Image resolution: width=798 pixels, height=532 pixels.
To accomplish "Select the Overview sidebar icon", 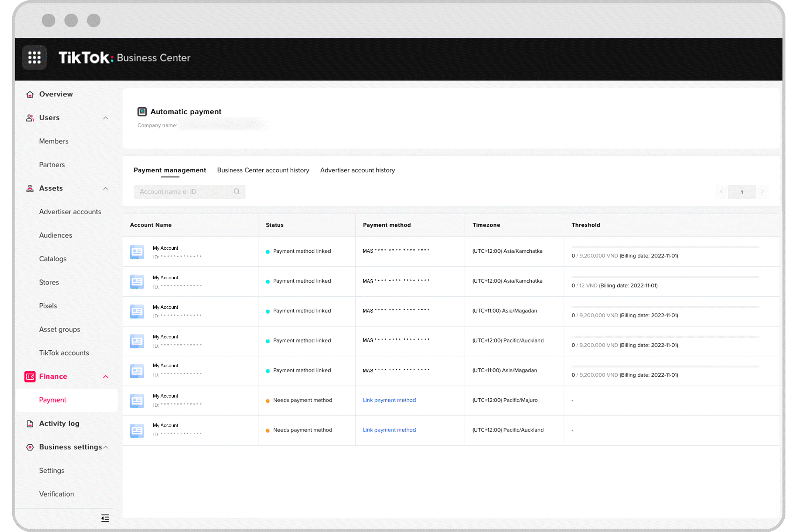I will click(x=29, y=94).
